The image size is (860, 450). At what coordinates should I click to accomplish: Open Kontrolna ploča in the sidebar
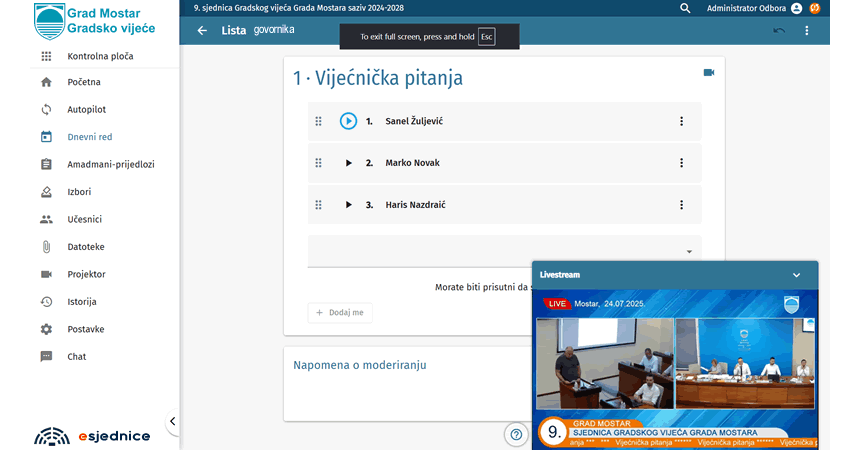point(99,56)
